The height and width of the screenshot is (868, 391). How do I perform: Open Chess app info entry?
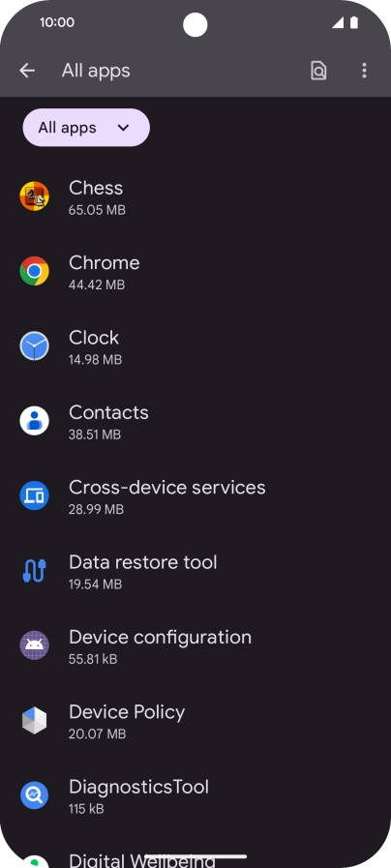tap(195, 196)
